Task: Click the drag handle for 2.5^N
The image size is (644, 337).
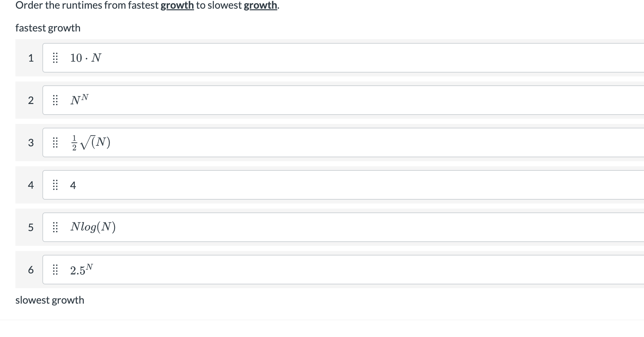Action: 55,270
